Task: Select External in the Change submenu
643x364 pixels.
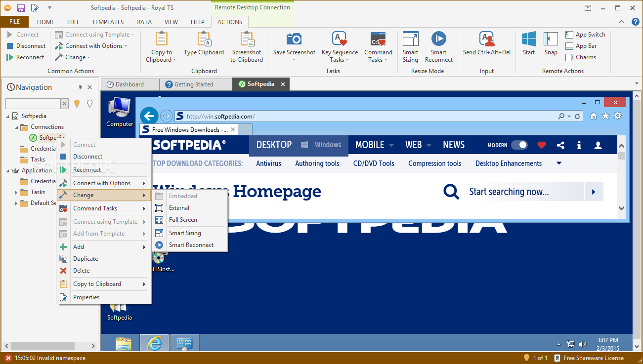Action: click(190, 208)
